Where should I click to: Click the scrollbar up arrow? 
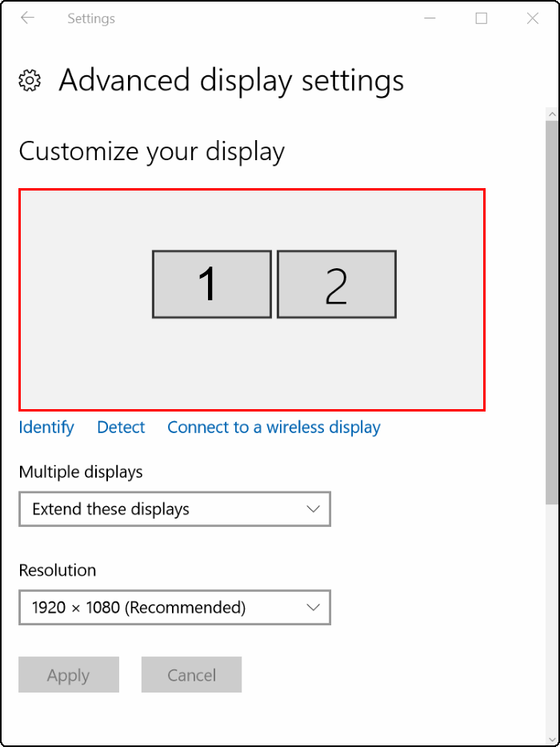[x=552, y=114]
